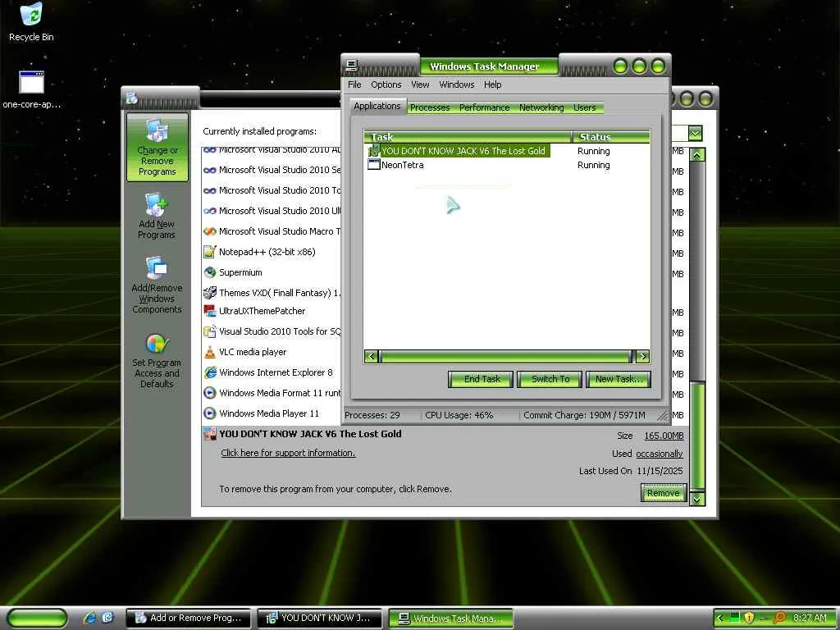Viewport: 840px width, 630px height.
Task: Click the Microsoft Visual Studio Macro Tools icon
Action: [209, 231]
